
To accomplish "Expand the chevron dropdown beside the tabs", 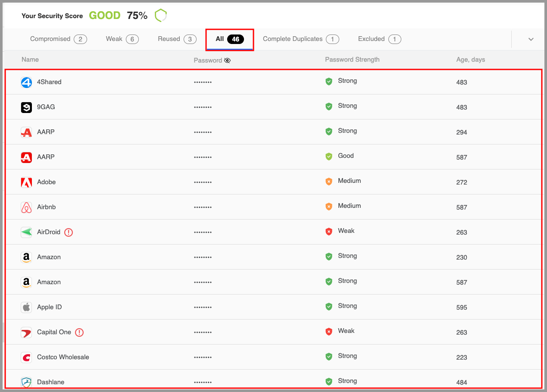I will click(x=531, y=39).
